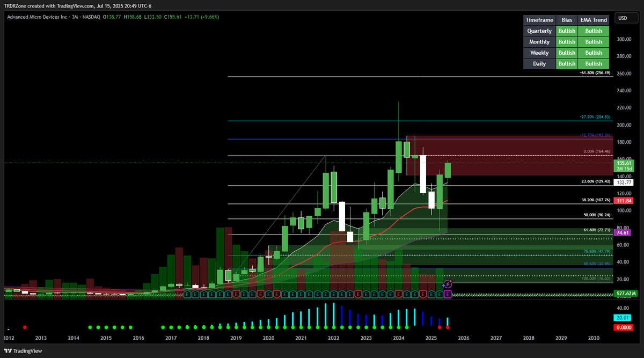Click the red 111.84 EMA price tag
The width and height of the screenshot is (644, 358).
[x=625, y=201]
